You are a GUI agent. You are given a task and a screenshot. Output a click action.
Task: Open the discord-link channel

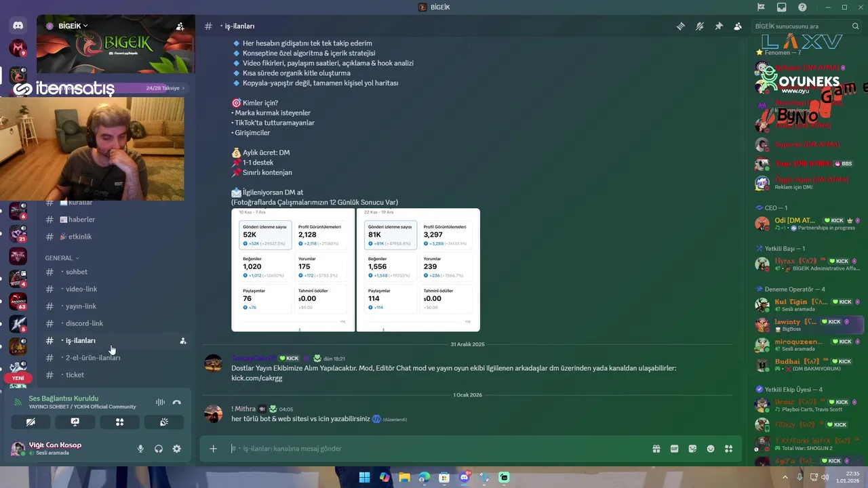coord(115,323)
